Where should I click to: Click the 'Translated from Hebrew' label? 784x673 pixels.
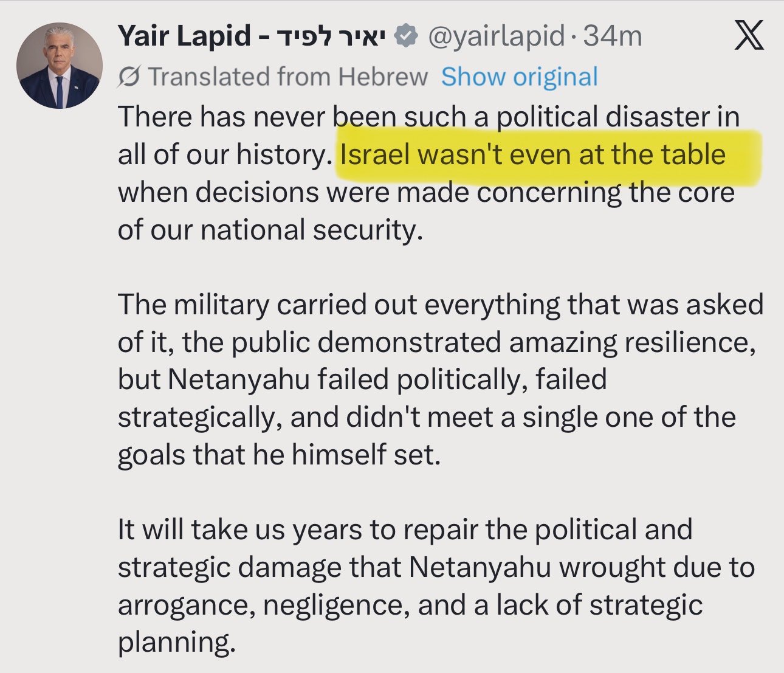pyautogui.click(x=288, y=77)
